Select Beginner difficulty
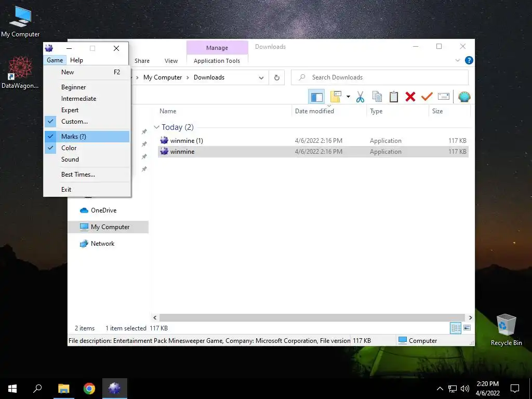Screen dimensions: 532x399 point(87,87)
